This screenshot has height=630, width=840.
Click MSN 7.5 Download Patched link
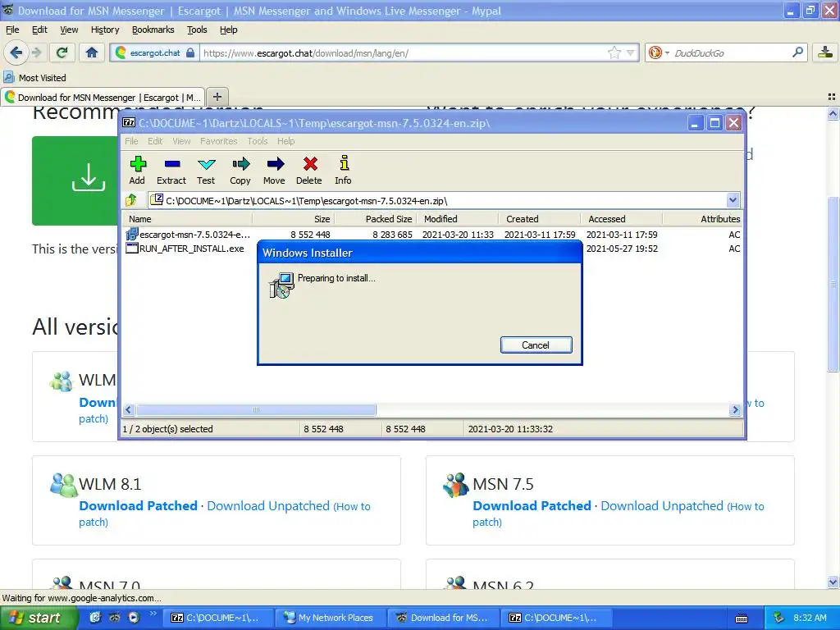point(532,505)
